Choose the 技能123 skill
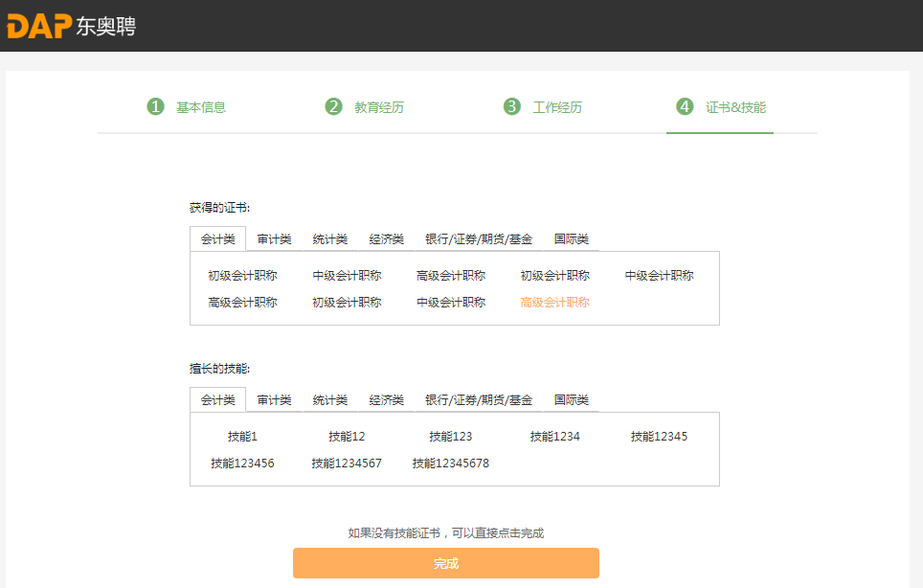Viewport: 923px width, 588px height. [450, 437]
